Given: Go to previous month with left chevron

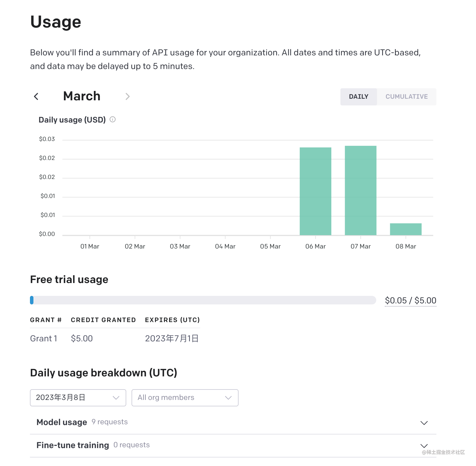Looking at the screenshot, I should point(36,97).
